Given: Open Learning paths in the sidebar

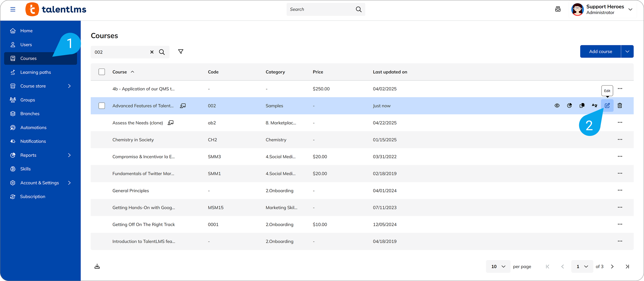Looking at the screenshot, I should (x=36, y=72).
